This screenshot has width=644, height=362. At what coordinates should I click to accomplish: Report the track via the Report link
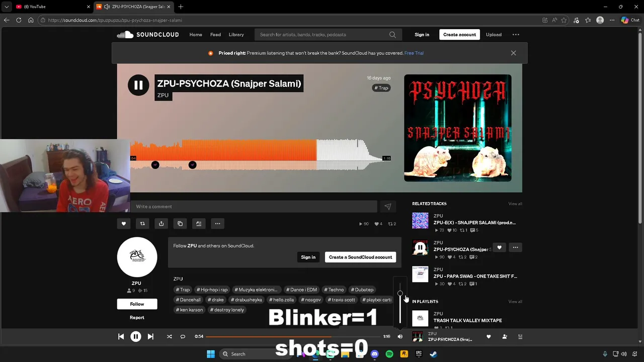pos(137,318)
